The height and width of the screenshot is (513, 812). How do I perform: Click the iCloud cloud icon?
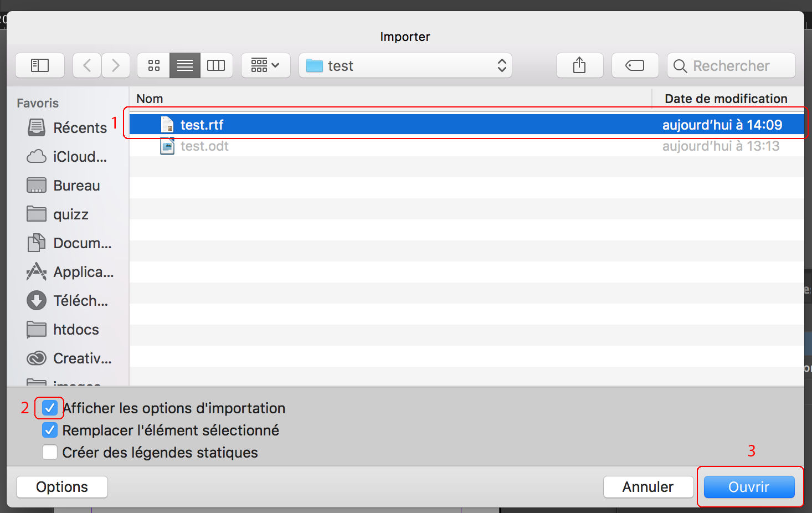point(37,156)
